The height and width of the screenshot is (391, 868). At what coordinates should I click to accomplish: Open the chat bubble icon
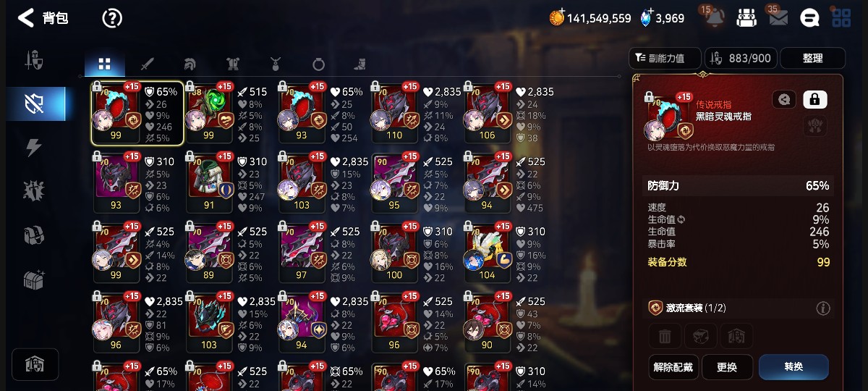point(810,18)
